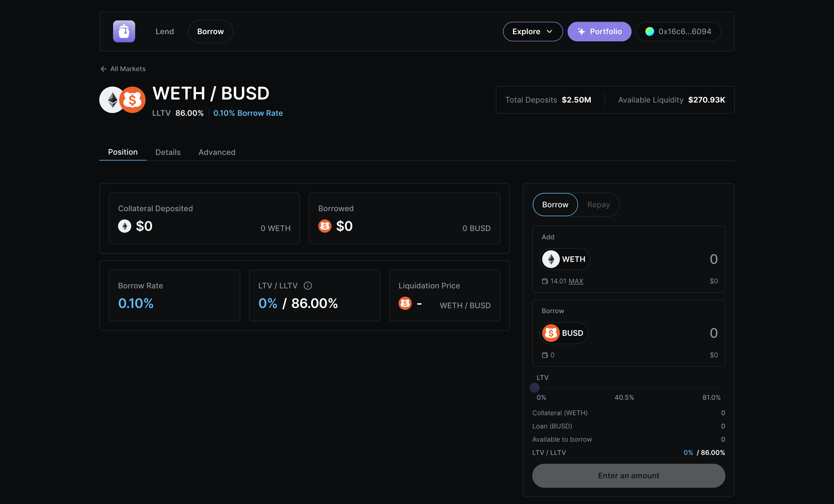Image resolution: width=834 pixels, height=504 pixels.
Task: Click the Available Liquidity $270.93K value
Action: tap(706, 100)
